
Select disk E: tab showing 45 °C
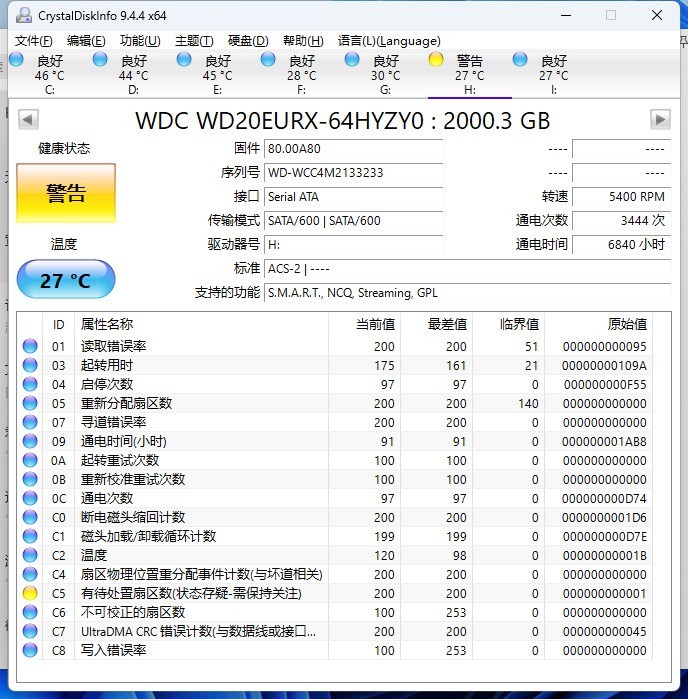coord(218,74)
